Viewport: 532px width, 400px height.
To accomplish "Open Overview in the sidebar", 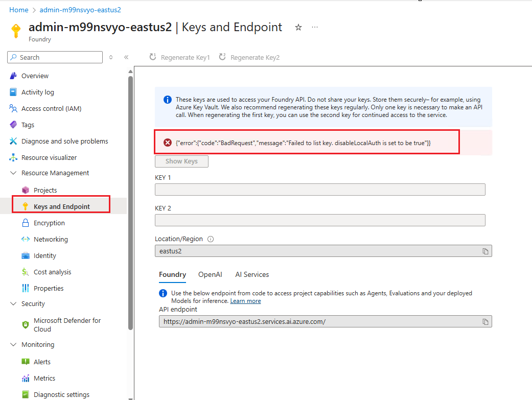I will tap(35, 76).
